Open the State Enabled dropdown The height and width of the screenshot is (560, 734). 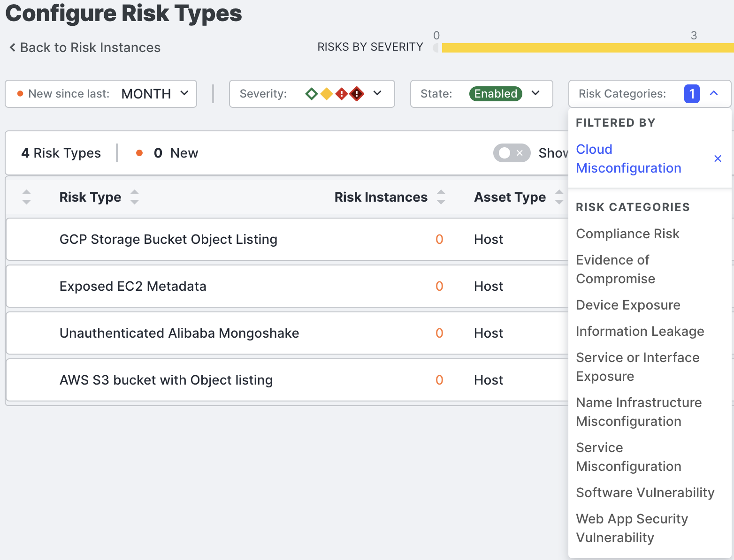pos(535,93)
